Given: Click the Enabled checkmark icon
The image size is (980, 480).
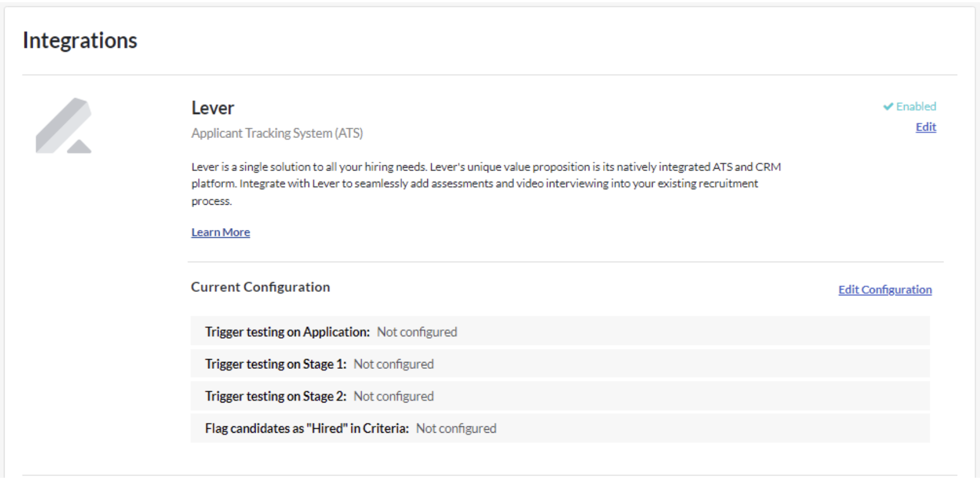Looking at the screenshot, I should (888, 107).
